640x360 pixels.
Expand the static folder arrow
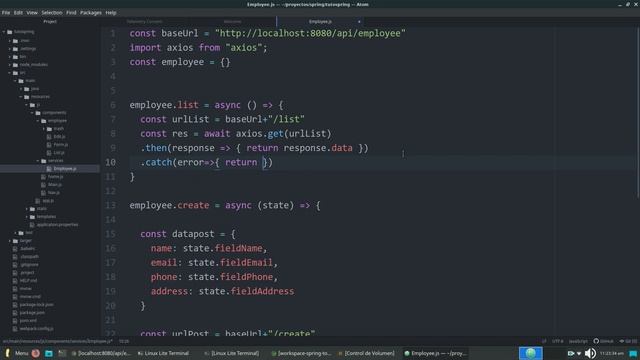(x=27, y=209)
